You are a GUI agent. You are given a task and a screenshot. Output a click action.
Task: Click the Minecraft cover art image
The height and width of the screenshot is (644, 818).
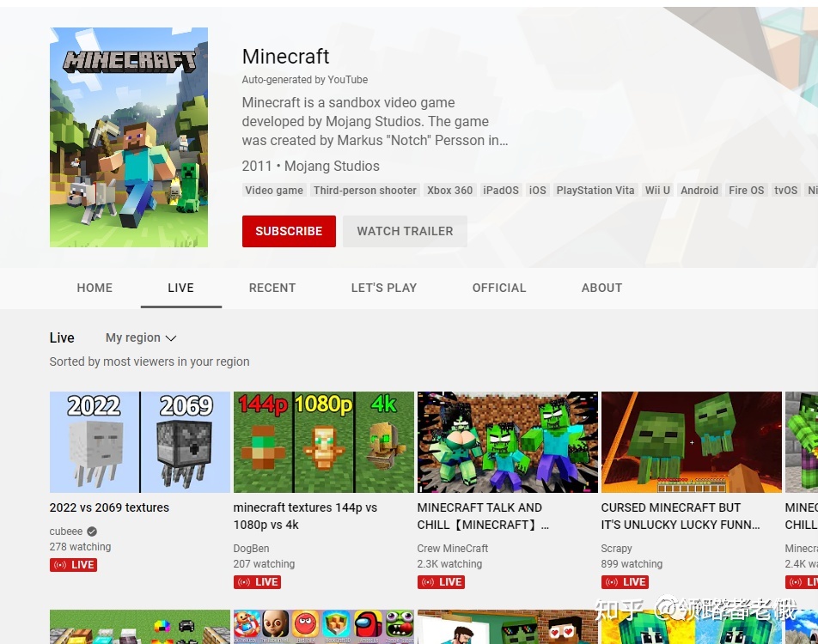129,137
